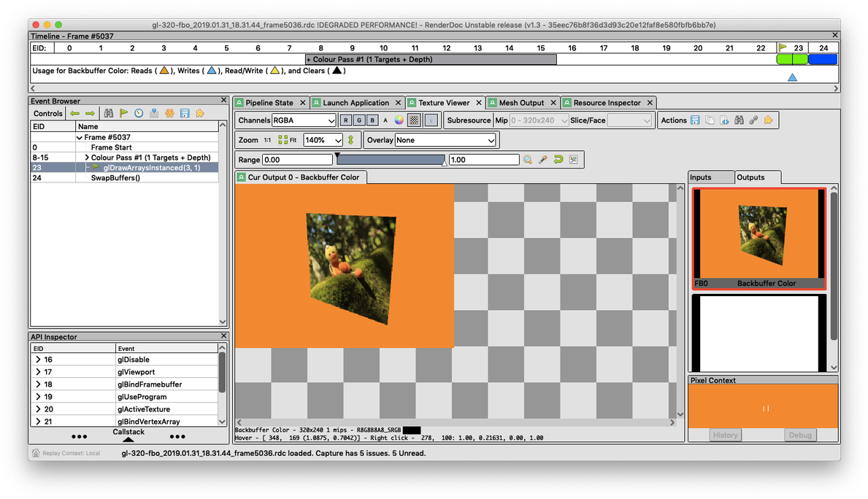The height and width of the screenshot is (499, 868).
Task: Export events with Event Browser save icon
Action: pos(185,113)
